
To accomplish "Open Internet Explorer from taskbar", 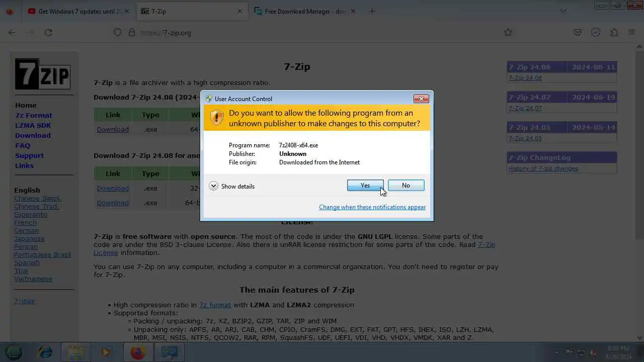I will point(45,352).
